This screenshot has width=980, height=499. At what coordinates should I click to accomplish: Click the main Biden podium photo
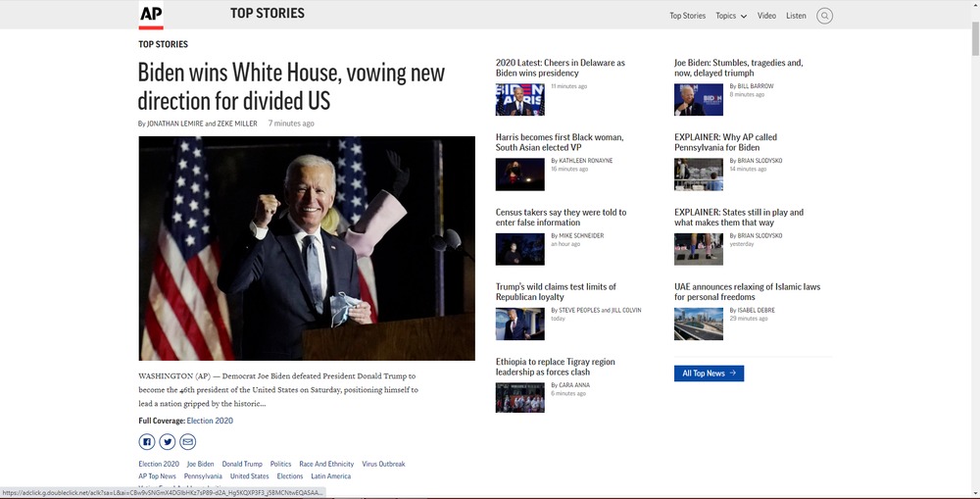pos(307,248)
